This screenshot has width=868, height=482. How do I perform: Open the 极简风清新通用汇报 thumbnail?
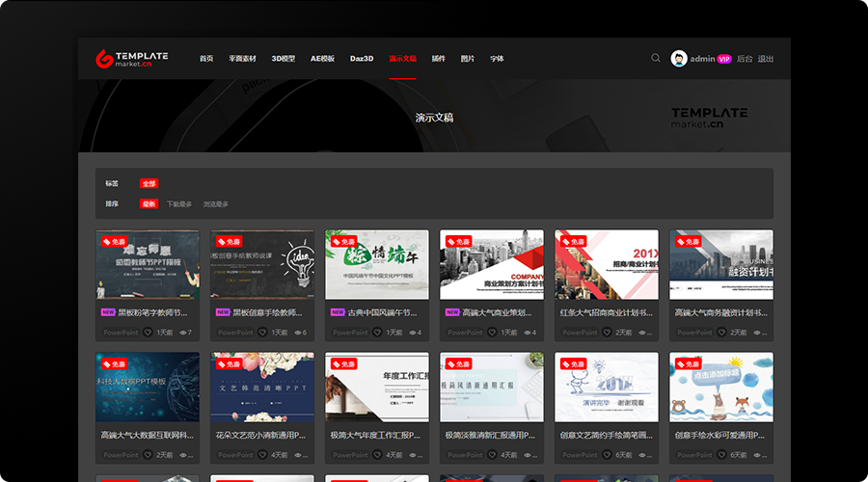492,387
